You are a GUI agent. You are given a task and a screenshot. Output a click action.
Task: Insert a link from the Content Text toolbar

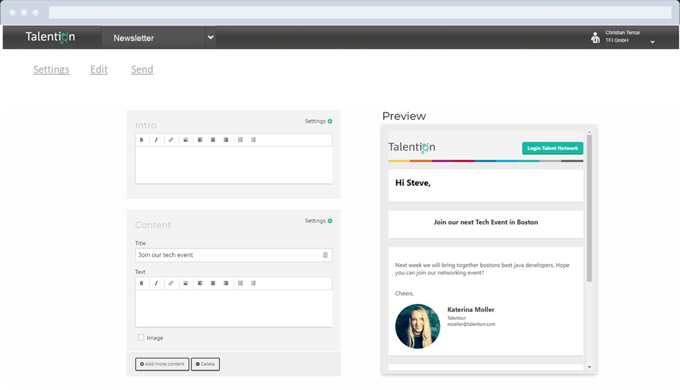coord(171,283)
